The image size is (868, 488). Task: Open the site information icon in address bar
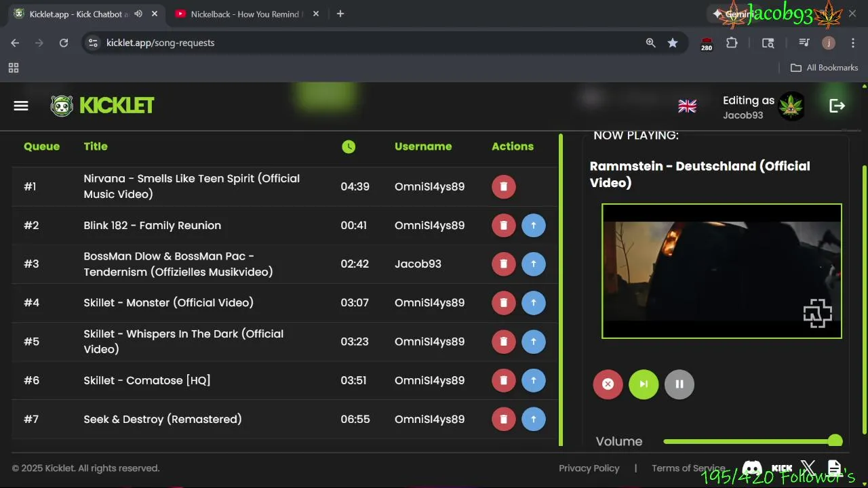pyautogui.click(x=93, y=43)
